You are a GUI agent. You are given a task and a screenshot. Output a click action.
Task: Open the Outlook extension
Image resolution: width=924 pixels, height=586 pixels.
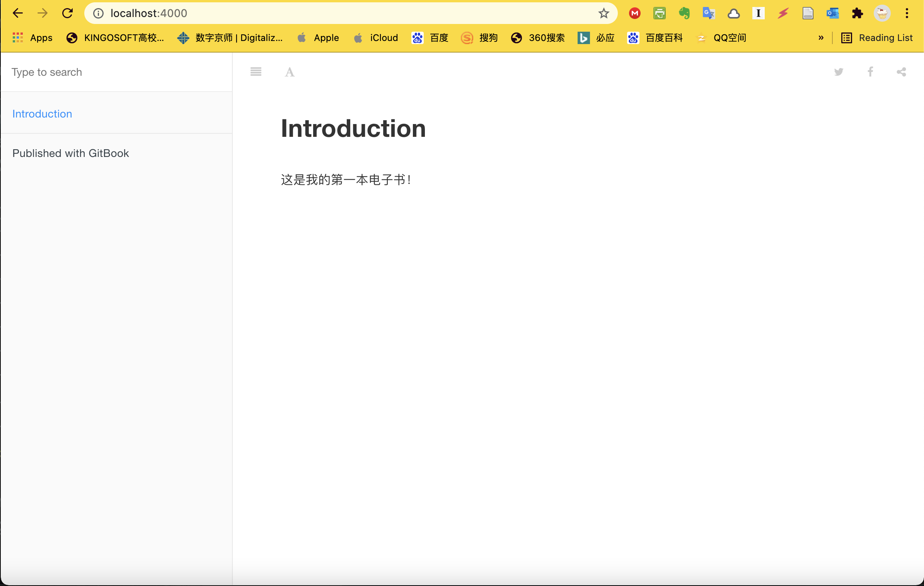click(833, 13)
